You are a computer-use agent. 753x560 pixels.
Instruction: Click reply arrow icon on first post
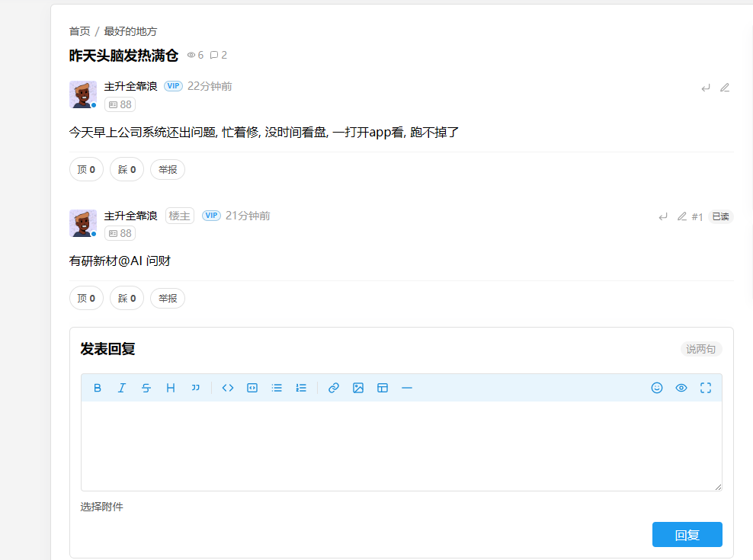[x=706, y=88]
